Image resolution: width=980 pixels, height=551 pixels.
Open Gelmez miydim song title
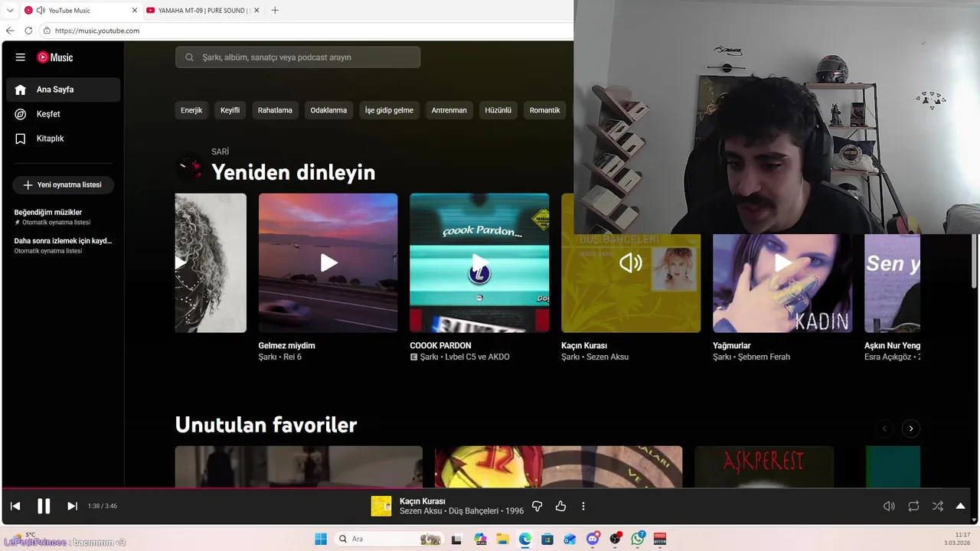point(286,346)
